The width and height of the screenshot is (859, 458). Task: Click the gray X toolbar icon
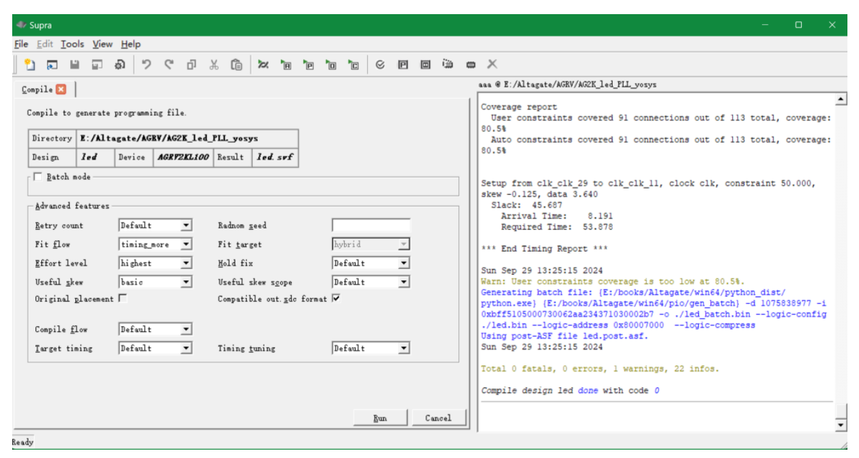492,64
